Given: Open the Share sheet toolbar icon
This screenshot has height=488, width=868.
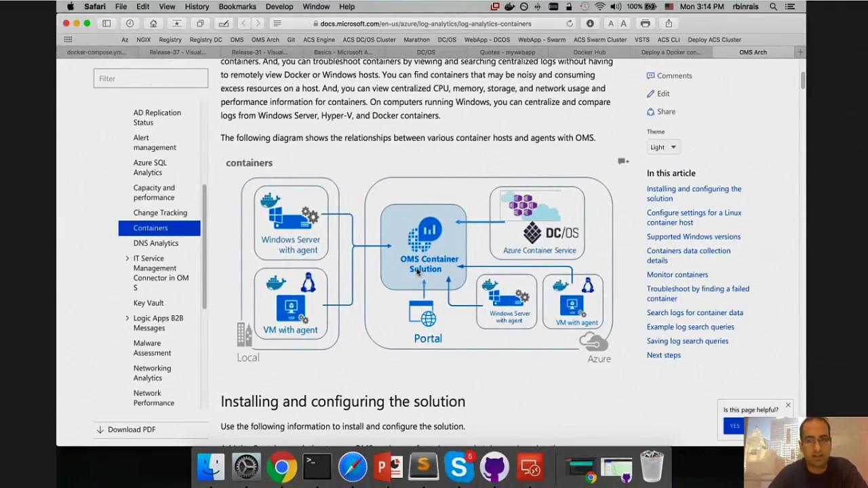Looking at the screenshot, I should click(x=669, y=23).
